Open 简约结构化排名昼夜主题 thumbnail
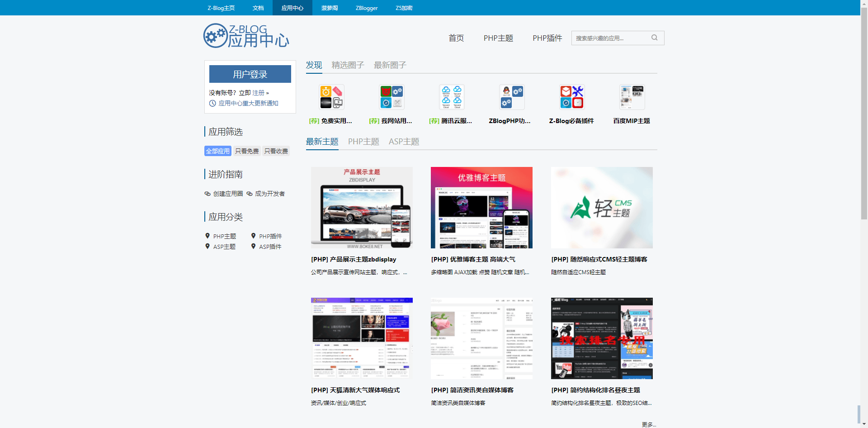 (x=602, y=338)
